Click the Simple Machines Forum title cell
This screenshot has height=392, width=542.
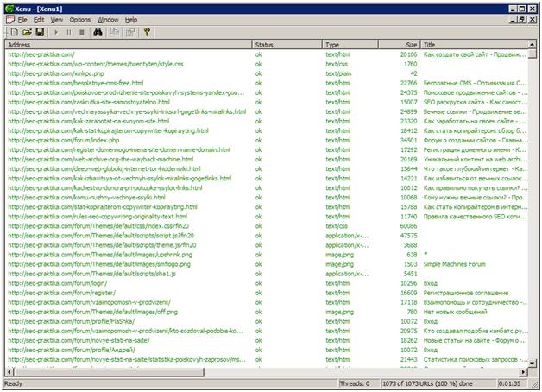pos(455,264)
